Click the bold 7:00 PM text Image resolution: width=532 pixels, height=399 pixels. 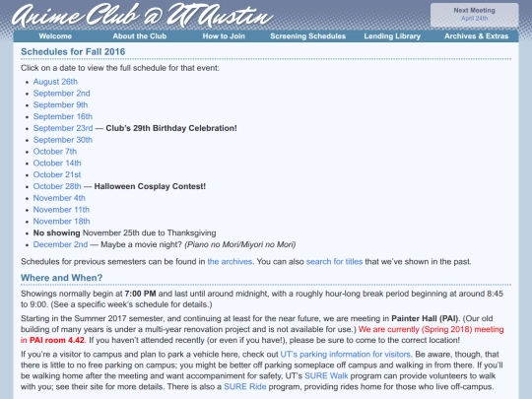coord(140,294)
